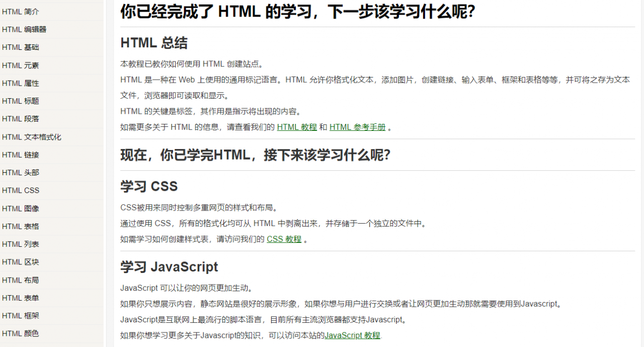The height and width of the screenshot is (347, 644).
Task: Navigate to HTML 段落
Action: [x=20, y=119]
